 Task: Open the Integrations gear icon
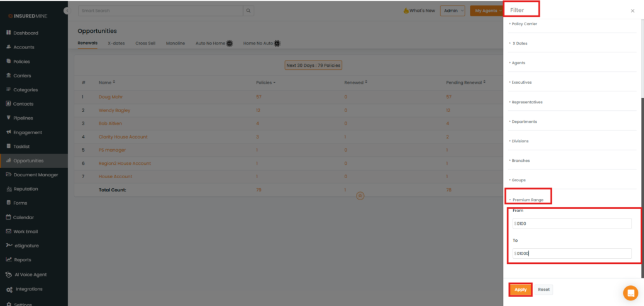tap(8, 289)
